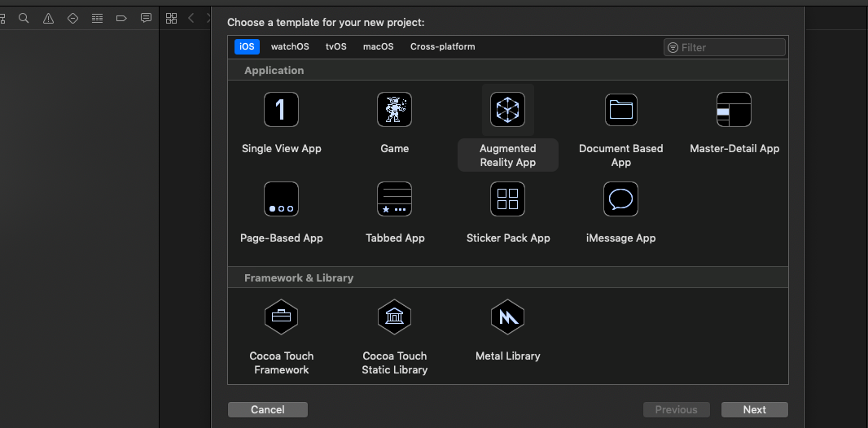
Task: Click the Next button
Action: (x=754, y=409)
